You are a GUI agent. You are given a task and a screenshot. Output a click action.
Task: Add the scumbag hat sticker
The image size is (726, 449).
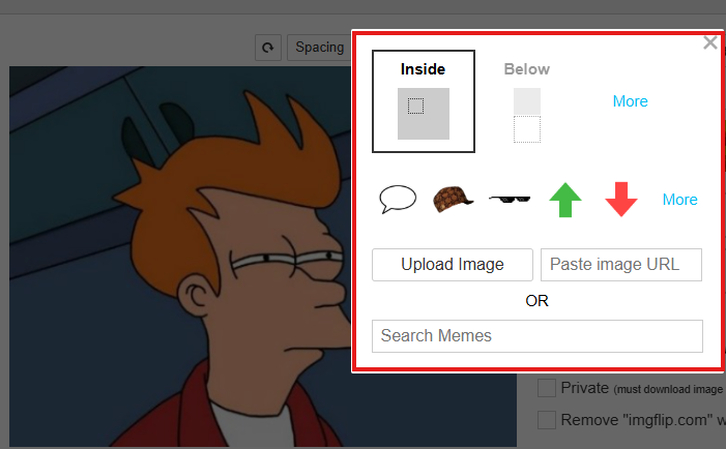click(453, 199)
